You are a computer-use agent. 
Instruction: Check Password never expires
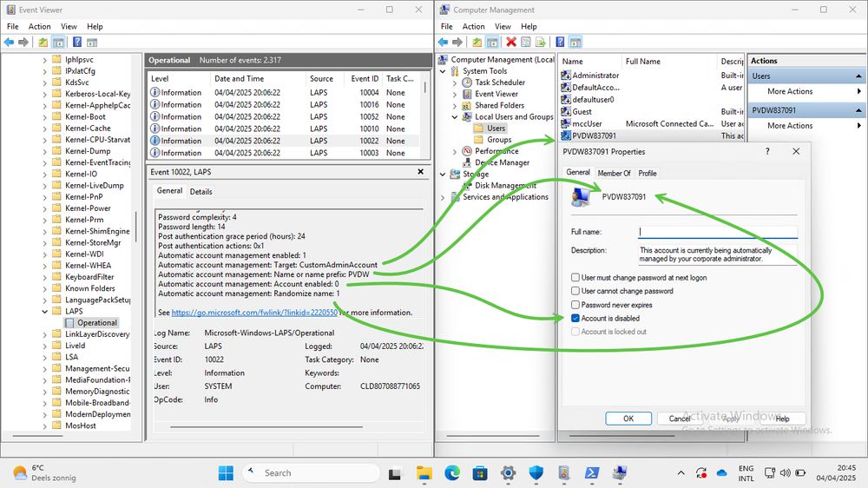tap(575, 305)
